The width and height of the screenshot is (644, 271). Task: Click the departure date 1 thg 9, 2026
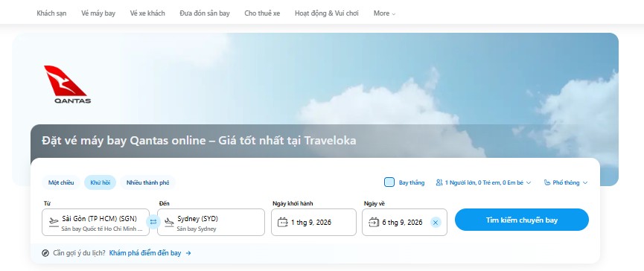pos(313,222)
